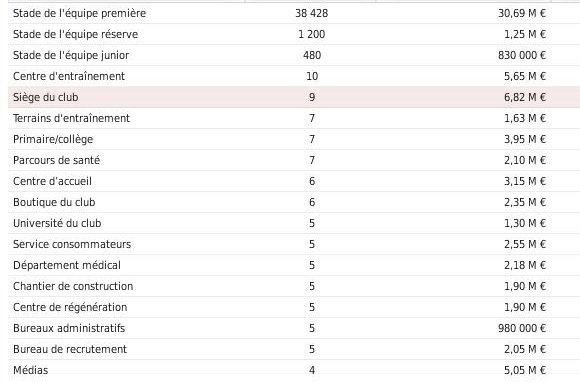
Task: Open Université du club entry
Action: click(x=294, y=224)
